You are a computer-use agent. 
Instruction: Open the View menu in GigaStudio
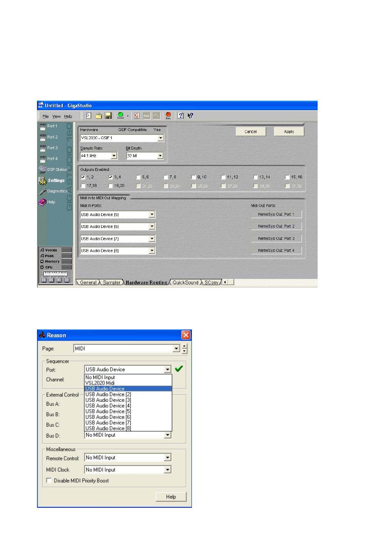(x=56, y=117)
